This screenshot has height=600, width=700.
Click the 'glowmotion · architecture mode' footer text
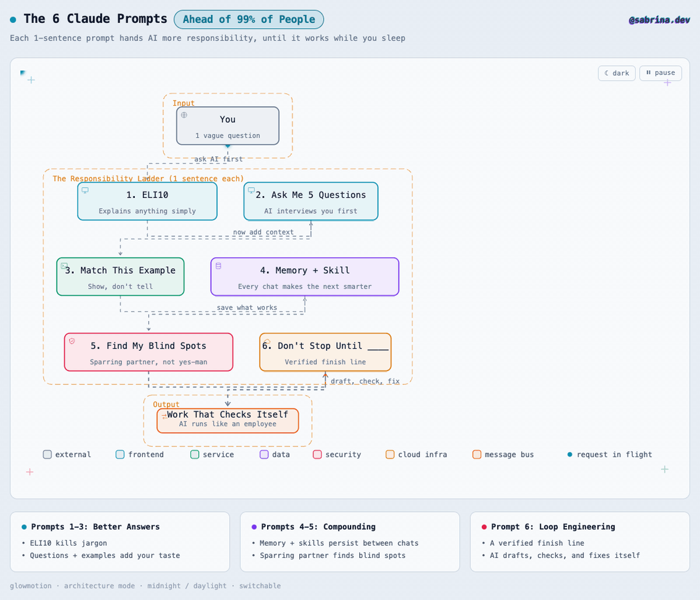click(x=145, y=585)
